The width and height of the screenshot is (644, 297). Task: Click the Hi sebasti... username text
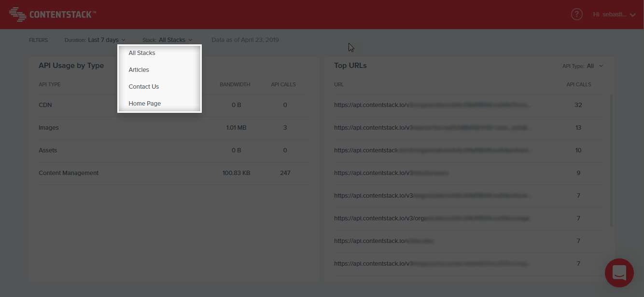(x=609, y=15)
